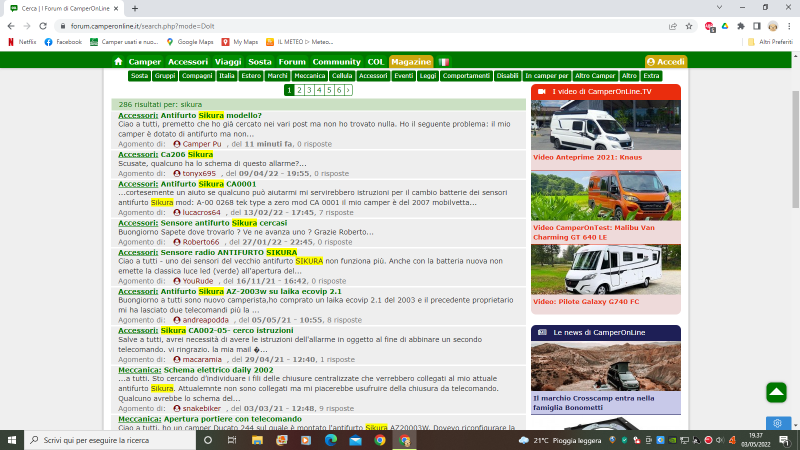Open the Facebook bookmark
This screenshot has width=800, height=450.
[63, 42]
